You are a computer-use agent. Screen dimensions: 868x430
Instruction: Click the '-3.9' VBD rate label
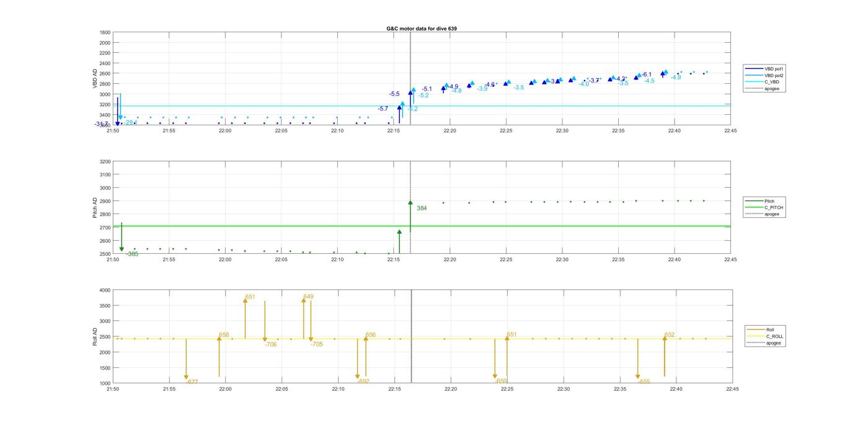pyautogui.click(x=482, y=89)
